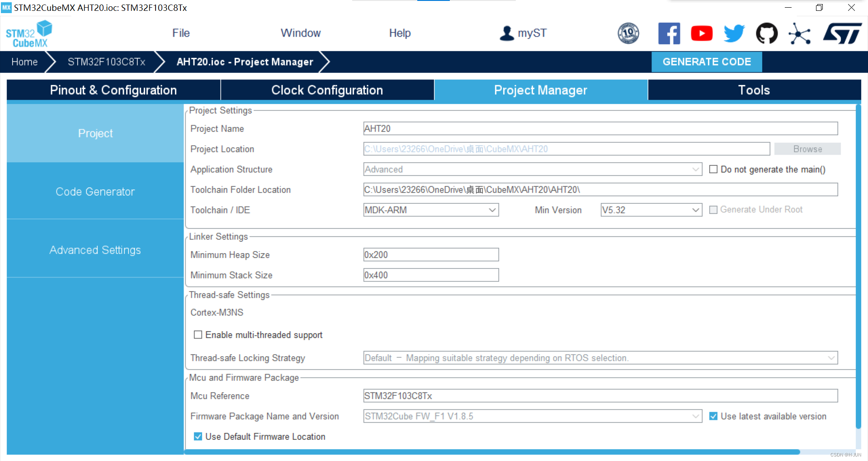The width and height of the screenshot is (868, 461).
Task: Click the horizontal scrollbar at bottom
Action: click(493, 452)
